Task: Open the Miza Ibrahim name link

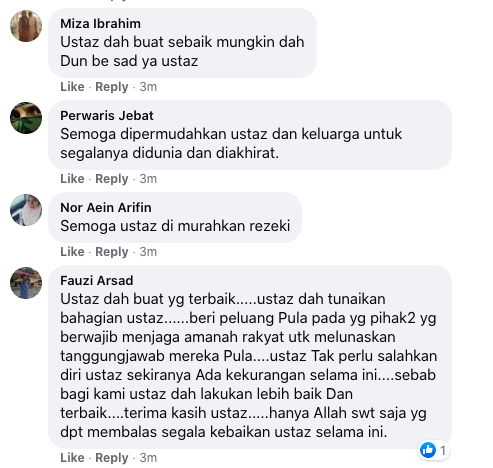Action: (x=100, y=24)
